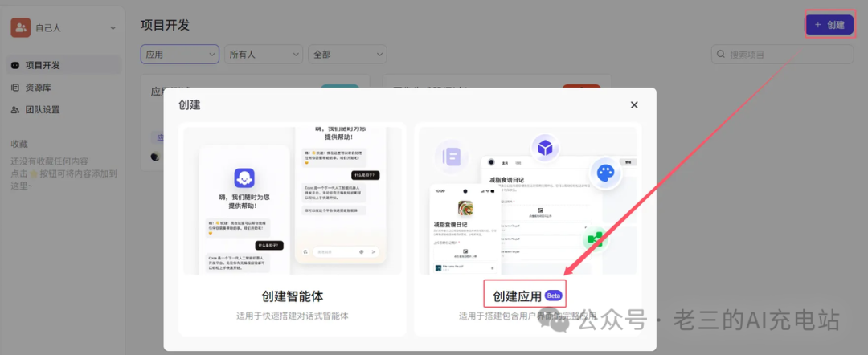Click the purple cube icon in app preview
This screenshot has width=868, height=355.
[x=545, y=148]
